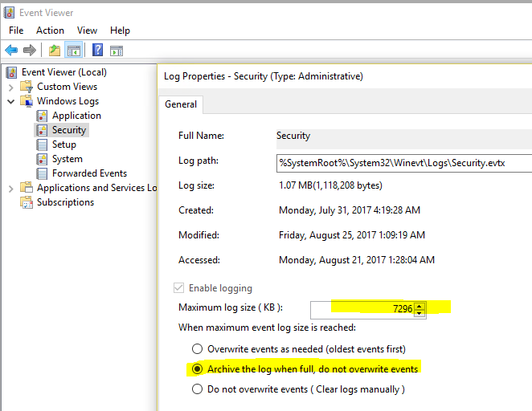Switch to the General tab

181,104
